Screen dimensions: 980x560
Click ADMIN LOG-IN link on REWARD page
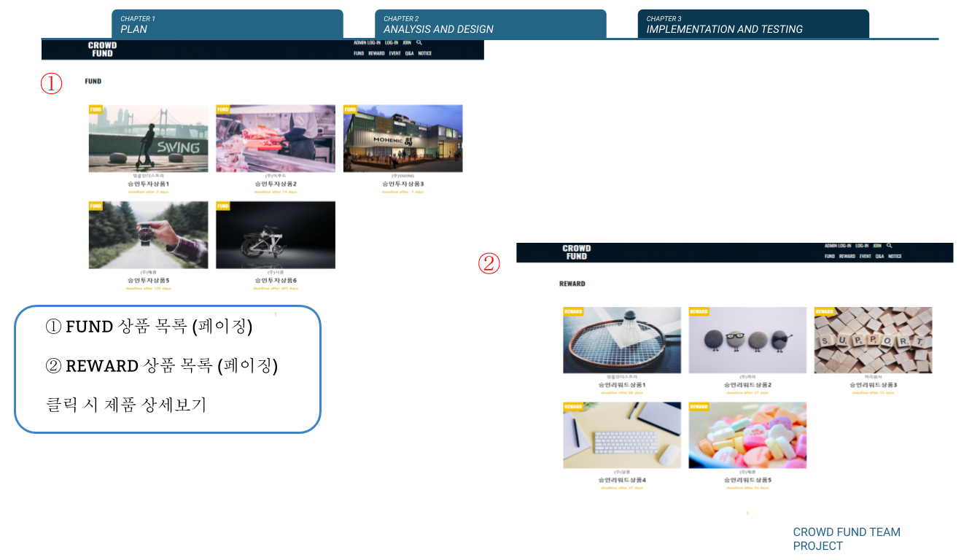coord(838,246)
